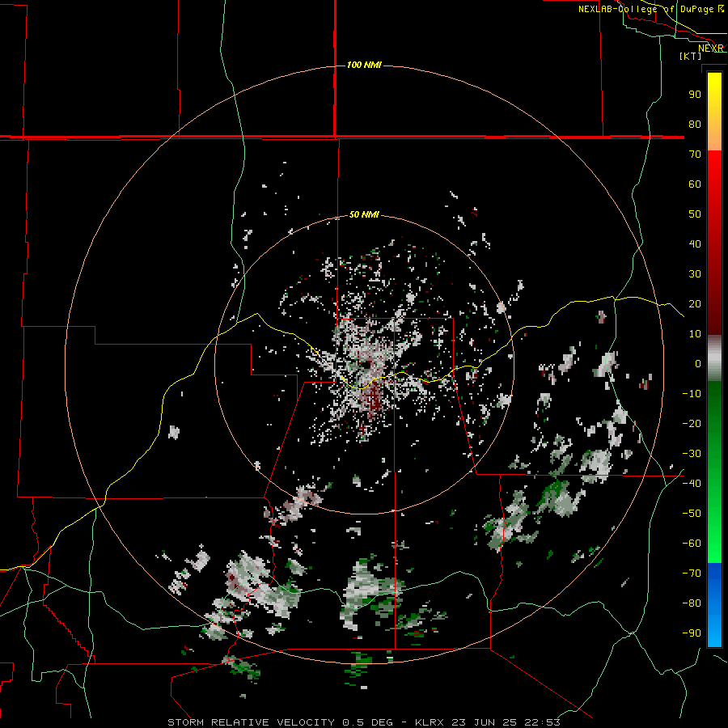Click the KLRX radar site identifier in caption
Image resolution: width=728 pixels, height=728 pixels.
430,722
